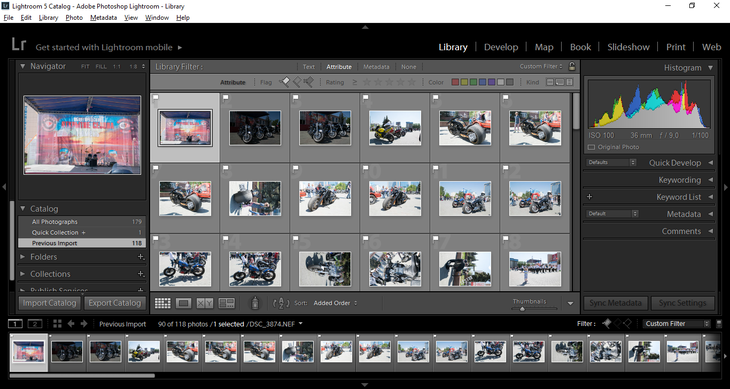The image size is (730, 389).
Task: Switch to Loupe view icon in toolbar
Action: pyautogui.click(x=183, y=303)
